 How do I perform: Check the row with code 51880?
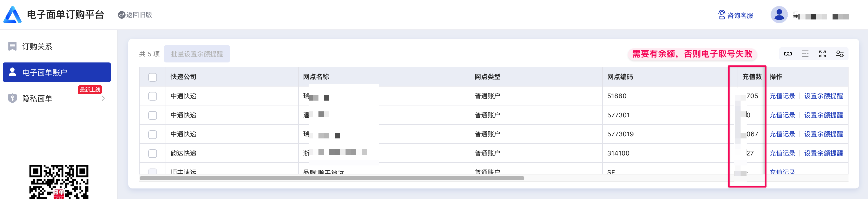tap(153, 96)
